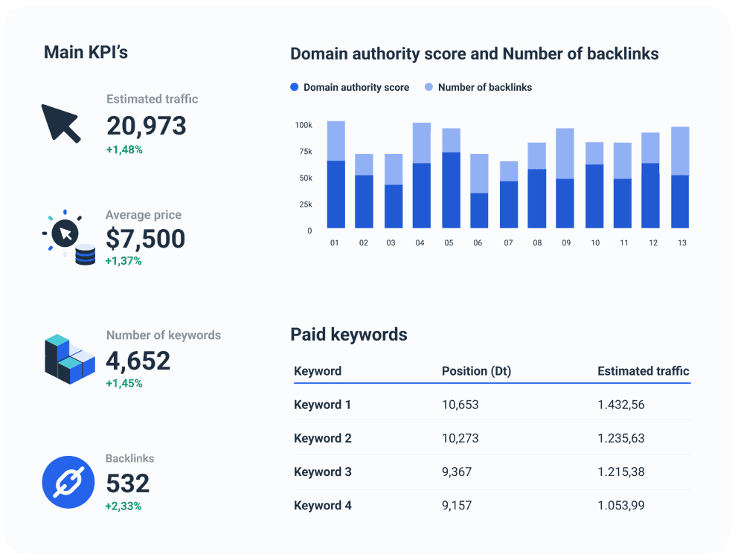Expand the Keyword column options
The width and height of the screenshot is (738, 560).
pos(318,371)
